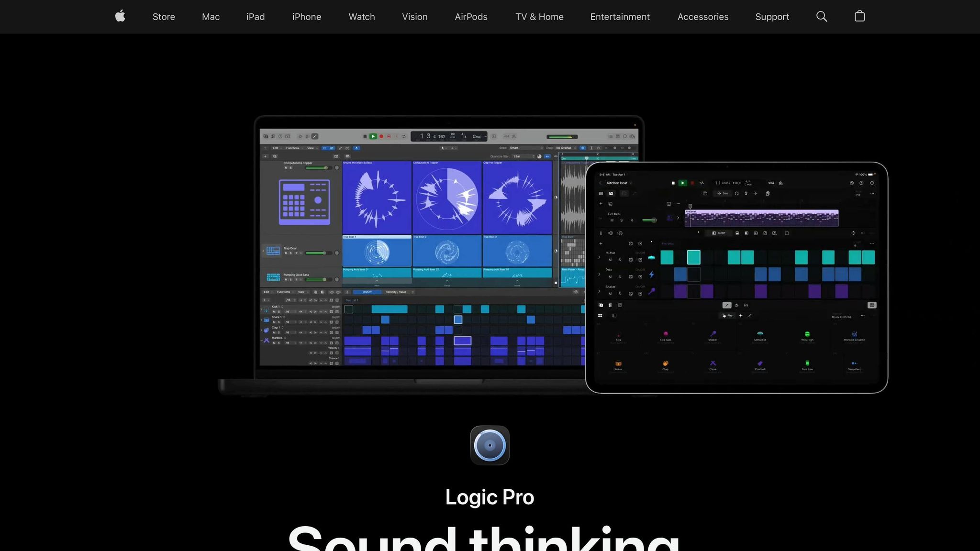Image resolution: width=980 pixels, height=551 pixels.
Task: Open the Velocity / Value dropdown in the step sequencer
Action: coord(399,292)
